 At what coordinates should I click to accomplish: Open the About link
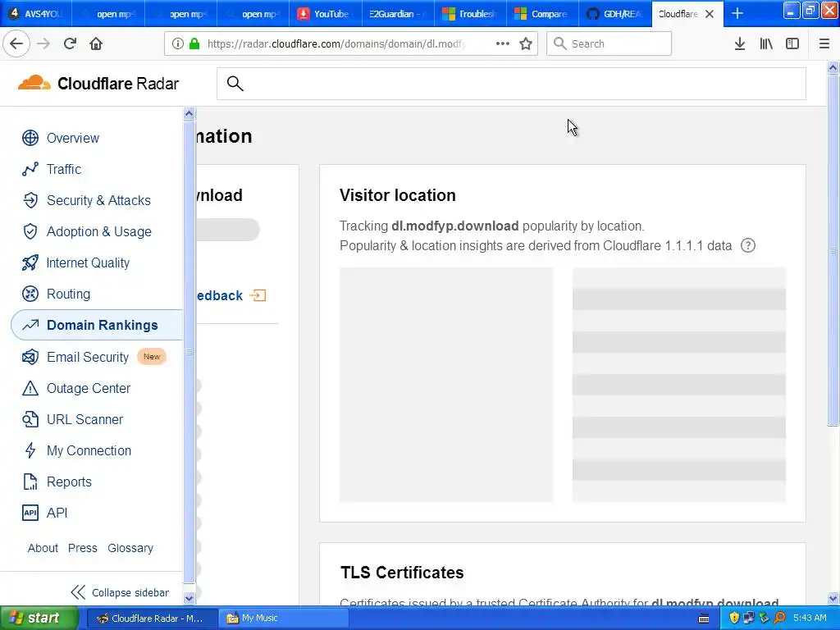pyautogui.click(x=43, y=548)
